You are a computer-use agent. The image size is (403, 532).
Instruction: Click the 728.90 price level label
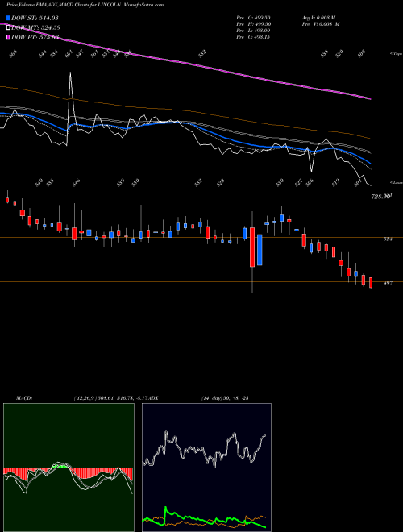[x=381, y=196]
